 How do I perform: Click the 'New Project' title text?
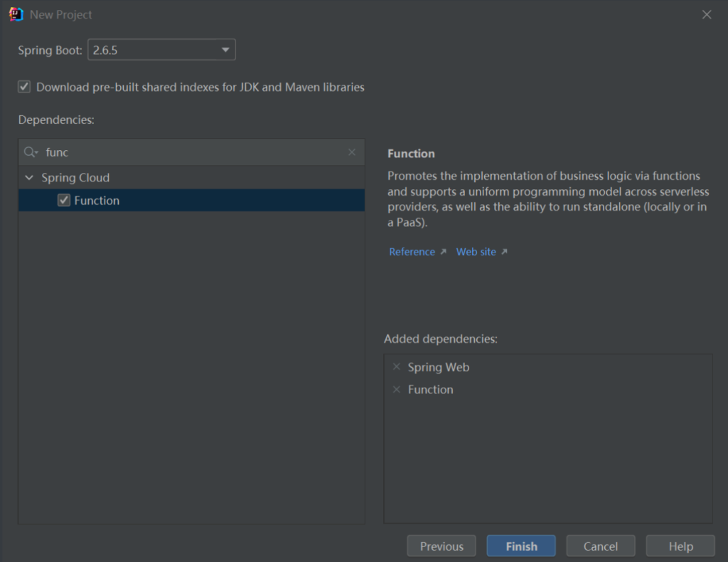tap(61, 15)
